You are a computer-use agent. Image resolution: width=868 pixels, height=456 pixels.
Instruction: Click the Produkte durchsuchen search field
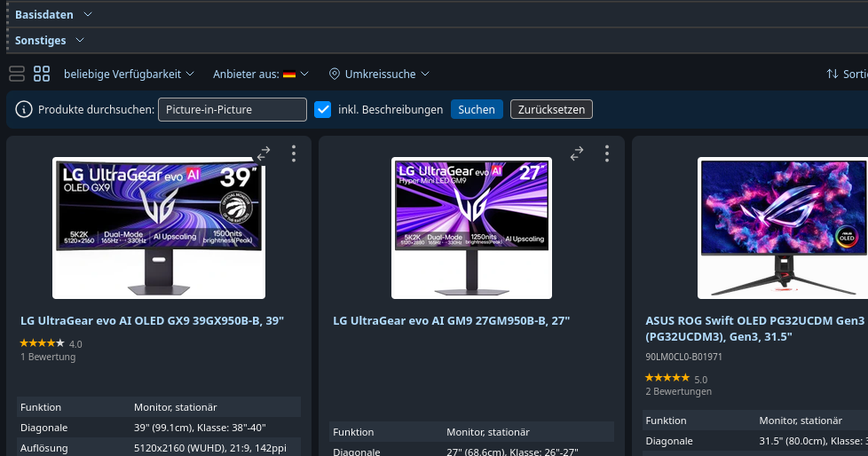click(x=233, y=110)
